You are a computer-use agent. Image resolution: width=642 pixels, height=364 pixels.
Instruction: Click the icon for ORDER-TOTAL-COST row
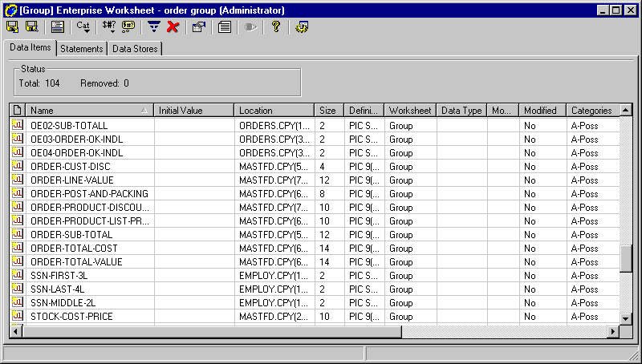[x=17, y=248]
